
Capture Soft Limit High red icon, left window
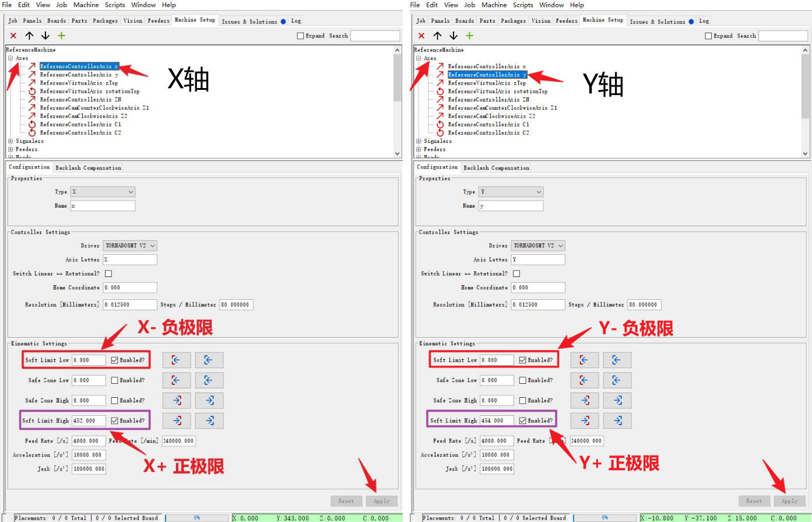[x=176, y=421]
